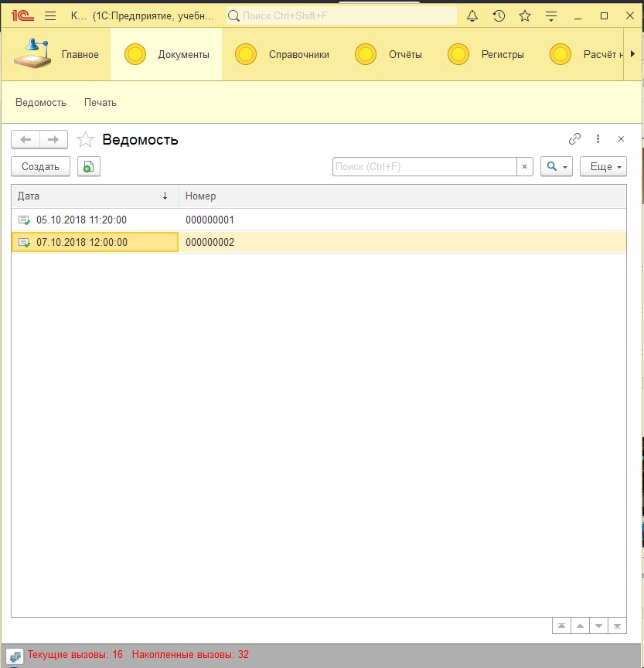Click number cell 000000002
The height and width of the screenshot is (668, 644).
click(x=210, y=242)
